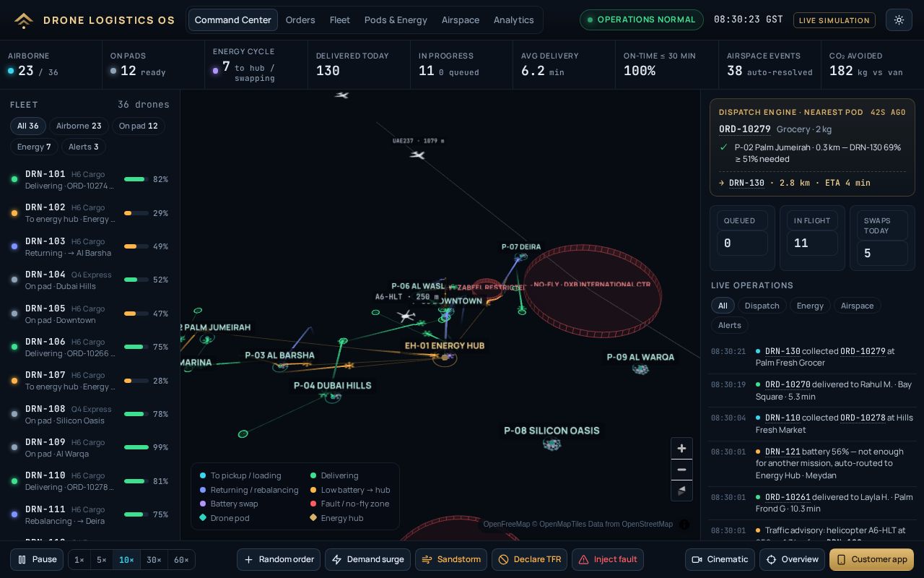924x578 pixels.
Task: Open ORD-10279 link in dispatch card
Action: 745,129
